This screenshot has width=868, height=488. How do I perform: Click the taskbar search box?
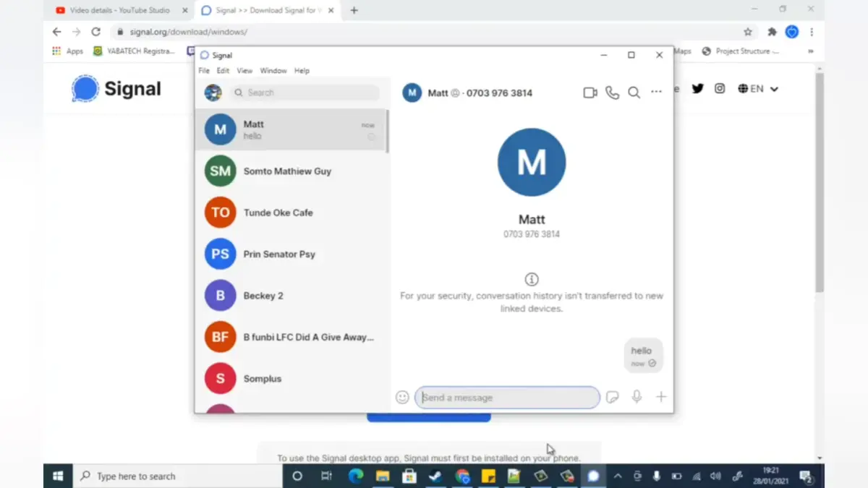tap(177, 476)
